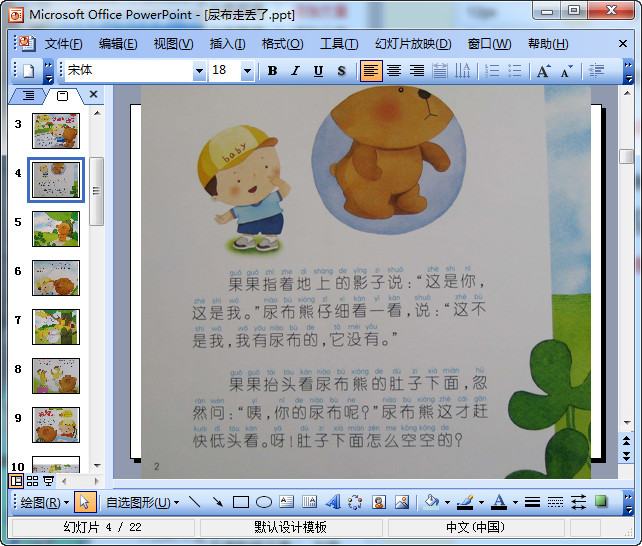This screenshot has width=642, height=546.
Task: Toggle Align Left button
Action: [371, 71]
